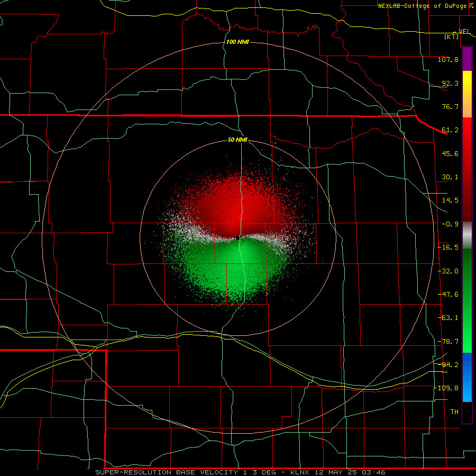Click the -94.2 legend value

pos(448,364)
